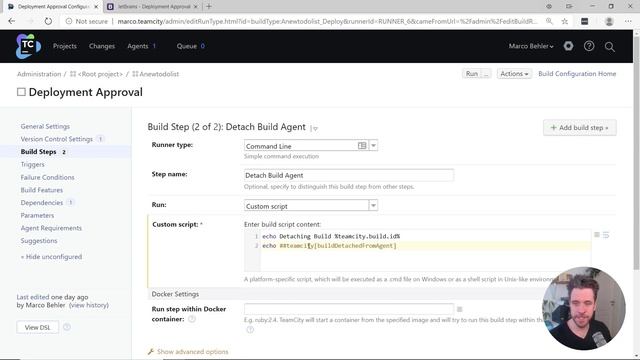Viewport: 640px width, 360px height.
Task: Open Parameters settings
Action: click(37, 216)
